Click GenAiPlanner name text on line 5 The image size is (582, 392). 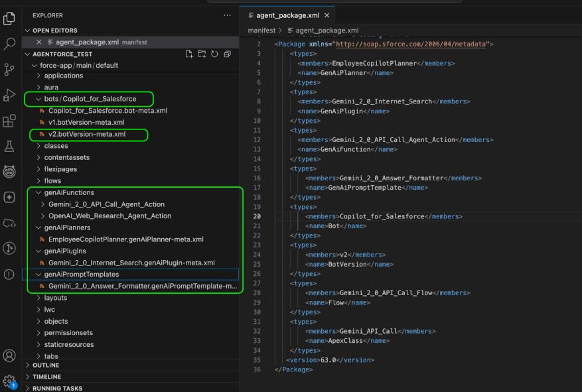tap(344, 73)
